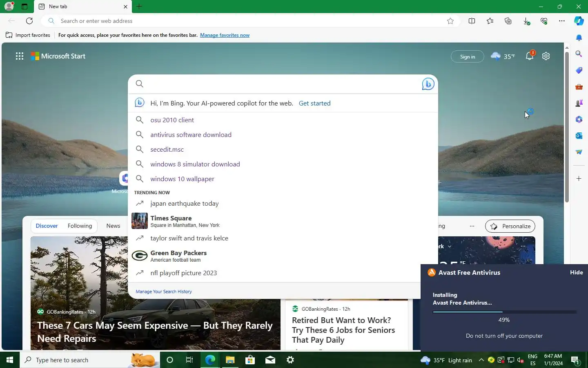Viewport: 588px width, 368px height.
Task: Open the sidebar Tools briefcase icon
Action: pos(579,87)
